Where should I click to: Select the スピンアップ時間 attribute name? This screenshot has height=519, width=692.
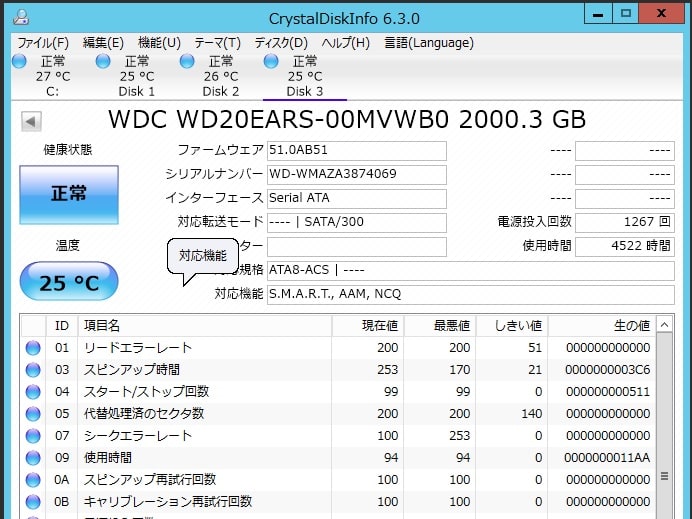pyautogui.click(x=132, y=370)
